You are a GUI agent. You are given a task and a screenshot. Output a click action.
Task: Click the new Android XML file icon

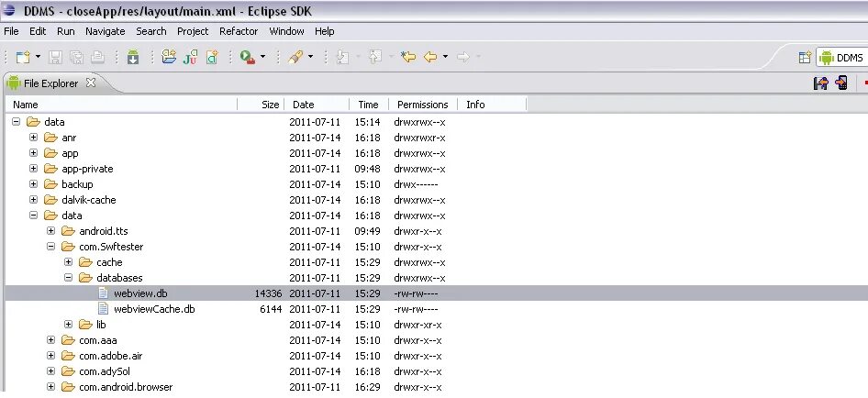[212, 57]
